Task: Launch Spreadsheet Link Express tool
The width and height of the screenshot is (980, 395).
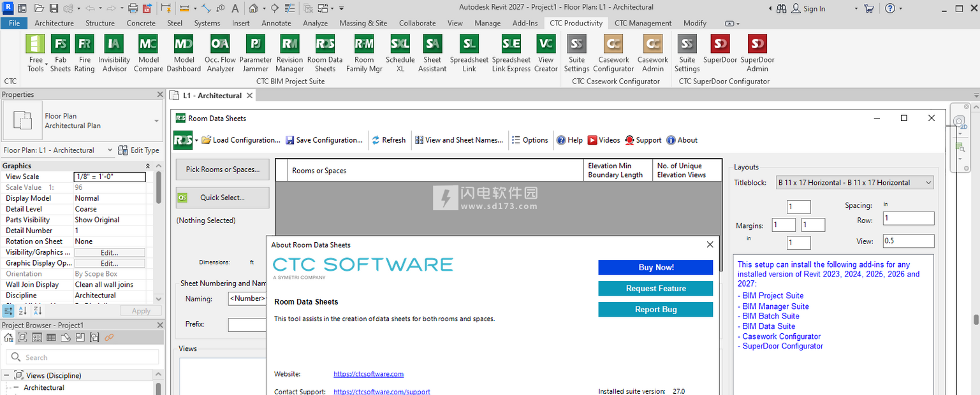Action: tap(511, 53)
